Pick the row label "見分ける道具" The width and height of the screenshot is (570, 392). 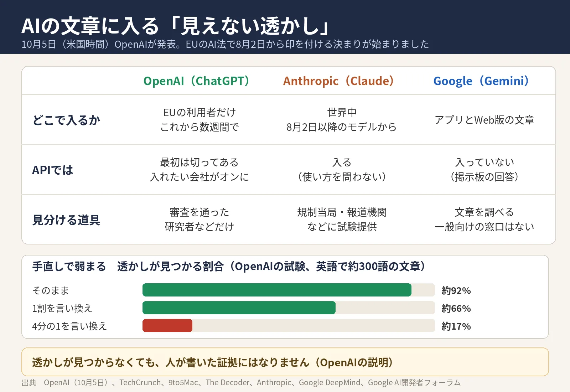pos(66,220)
